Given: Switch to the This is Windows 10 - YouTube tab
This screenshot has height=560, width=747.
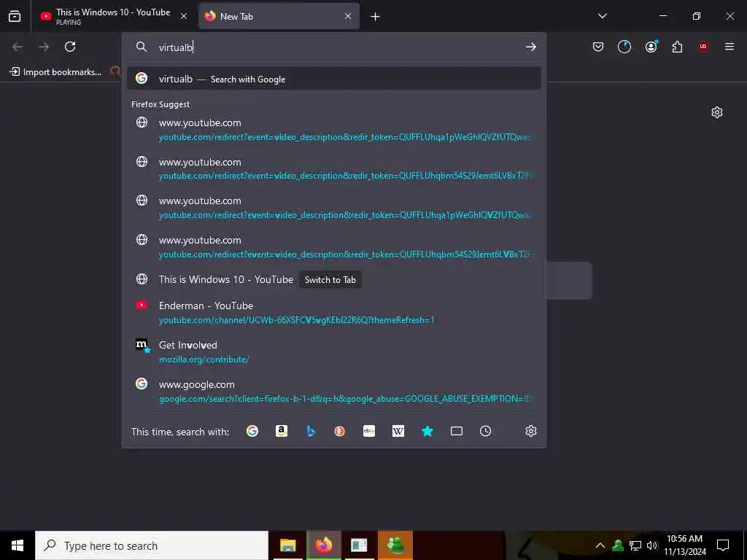Looking at the screenshot, I should pos(113,16).
